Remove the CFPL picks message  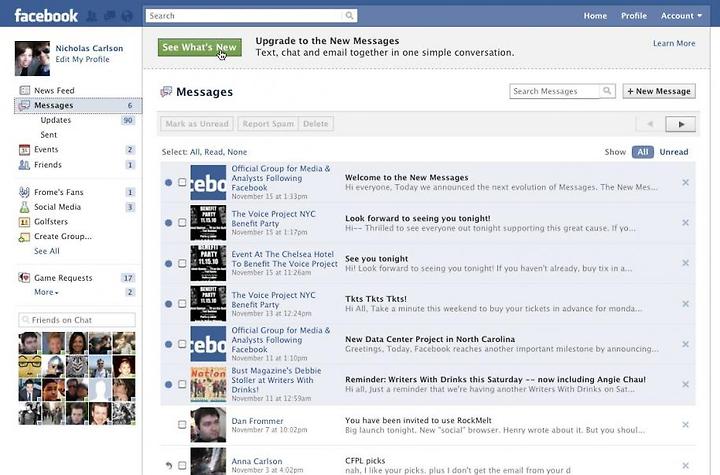685,465
